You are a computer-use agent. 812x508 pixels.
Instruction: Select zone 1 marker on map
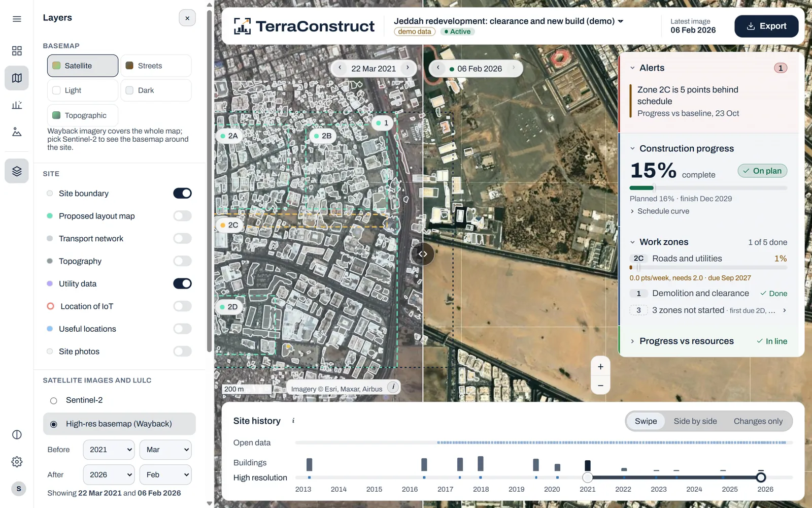[382, 123]
